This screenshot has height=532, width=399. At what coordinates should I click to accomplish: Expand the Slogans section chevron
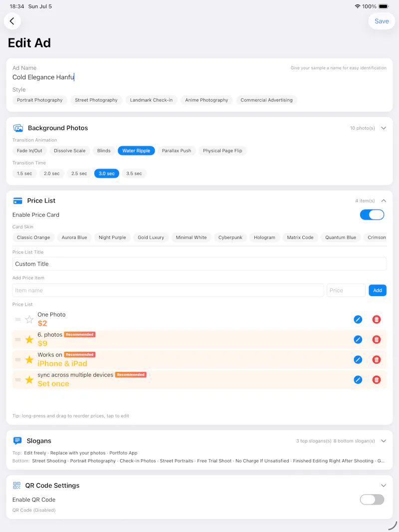tap(384, 441)
